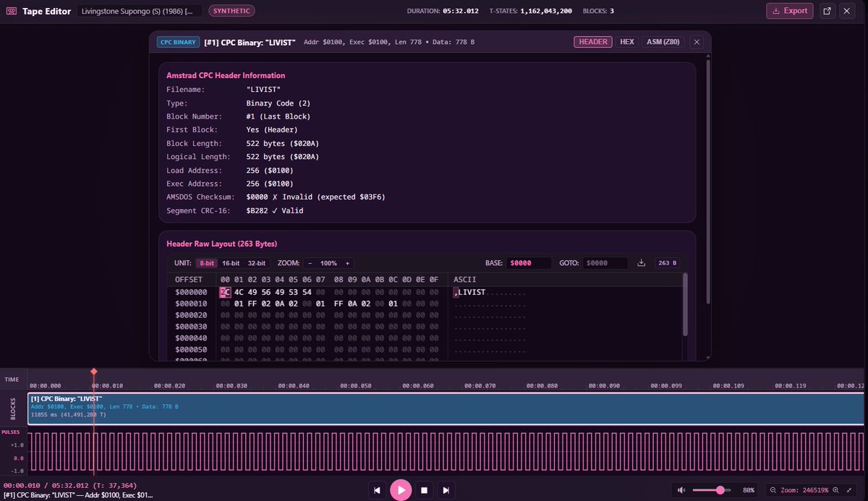The height and width of the screenshot is (501, 868).
Task: Click the 263 B size badge
Action: click(x=667, y=263)
